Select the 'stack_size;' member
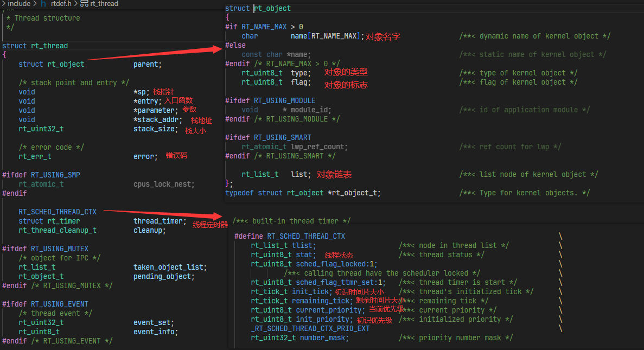Image resolution: width=644 pixels, height=350 pixels. point(156,129)
